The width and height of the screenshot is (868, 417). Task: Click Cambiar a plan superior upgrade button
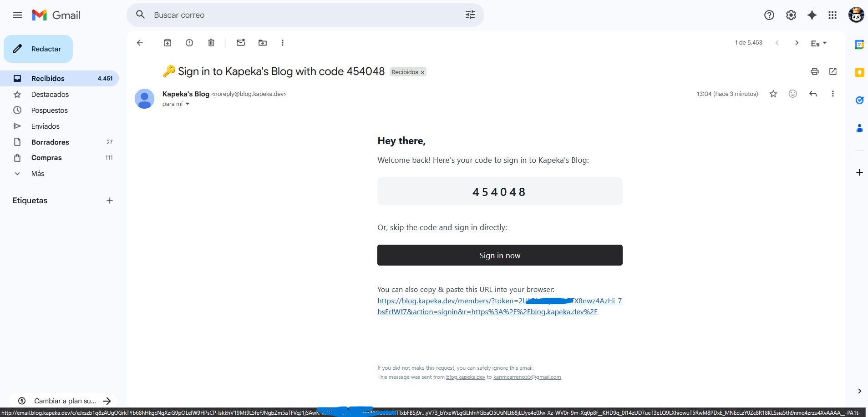point(63,401)
